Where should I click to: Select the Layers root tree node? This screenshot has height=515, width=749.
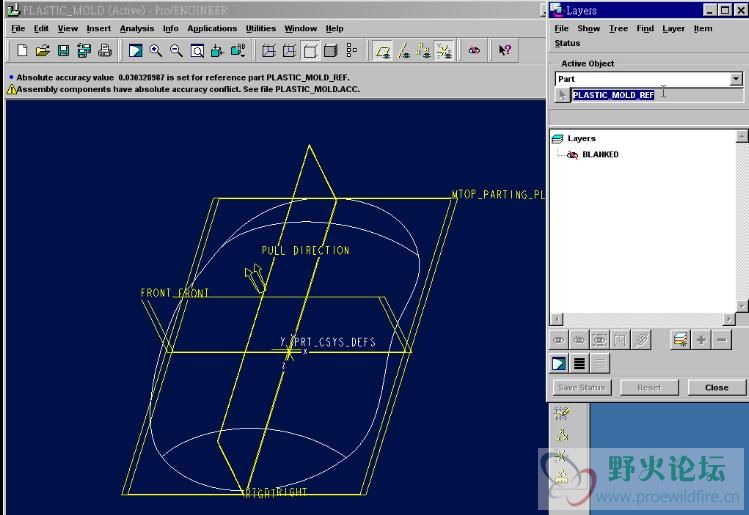(574, 139)
